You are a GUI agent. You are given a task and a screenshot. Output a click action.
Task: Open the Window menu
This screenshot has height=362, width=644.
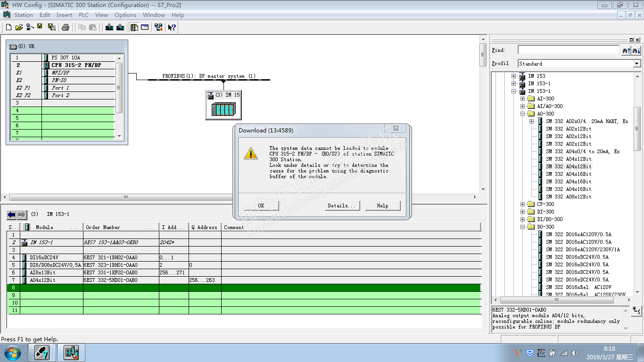(154, 15)
